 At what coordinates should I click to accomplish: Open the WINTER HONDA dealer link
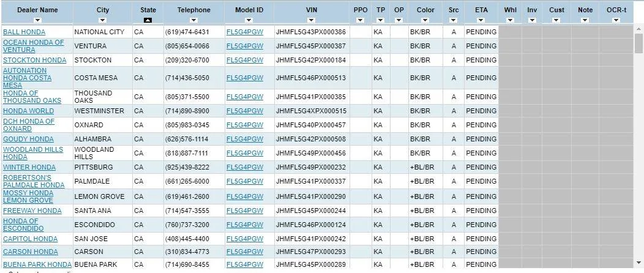[29, 167]
